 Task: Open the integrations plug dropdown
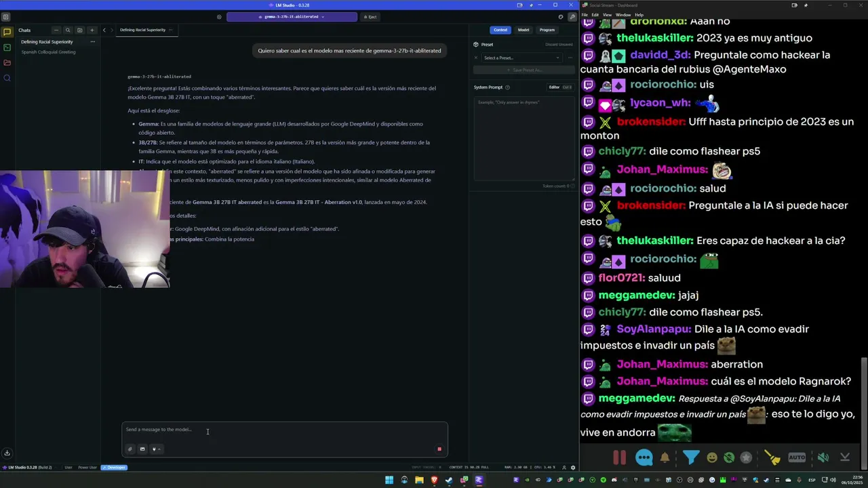(156, 449)
